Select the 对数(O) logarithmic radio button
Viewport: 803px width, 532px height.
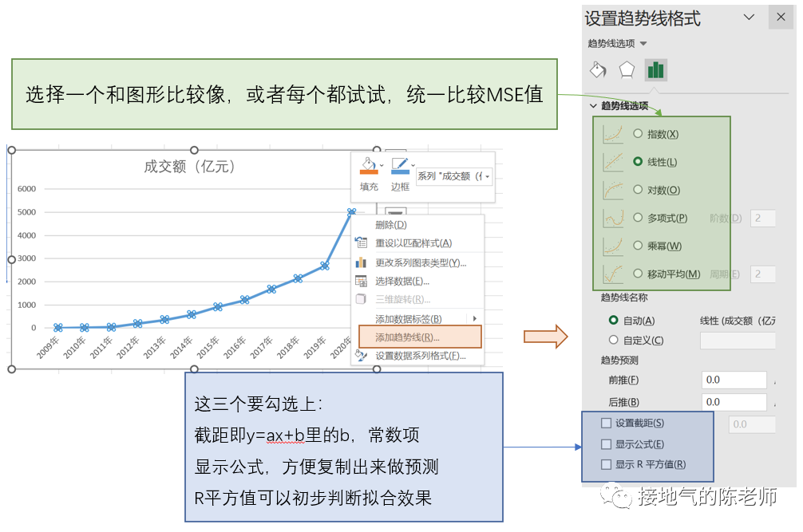[638, 190]
